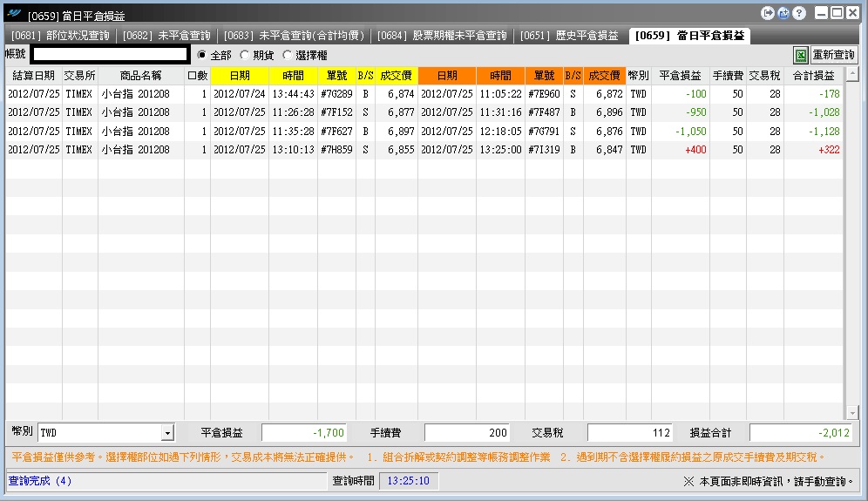Click the 合計損益 column header
The image size is (868, 501).
(x=814, y=76)
